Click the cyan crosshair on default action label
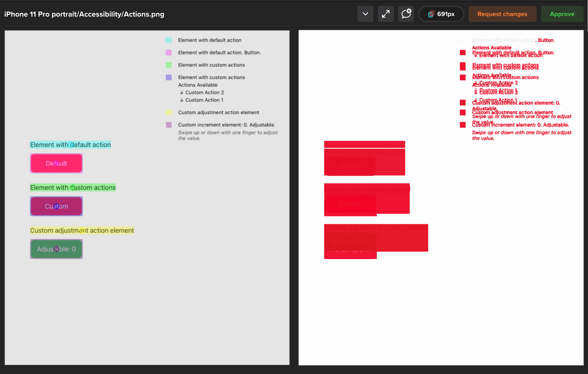The width and height of the screenshot is (588, 374). [70, 145]
